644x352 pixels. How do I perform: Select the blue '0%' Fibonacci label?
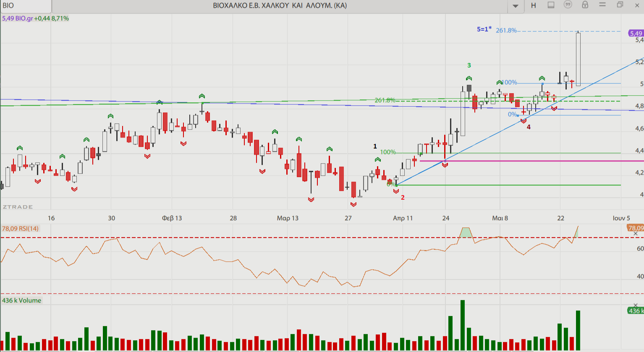(x=512, y=115)
